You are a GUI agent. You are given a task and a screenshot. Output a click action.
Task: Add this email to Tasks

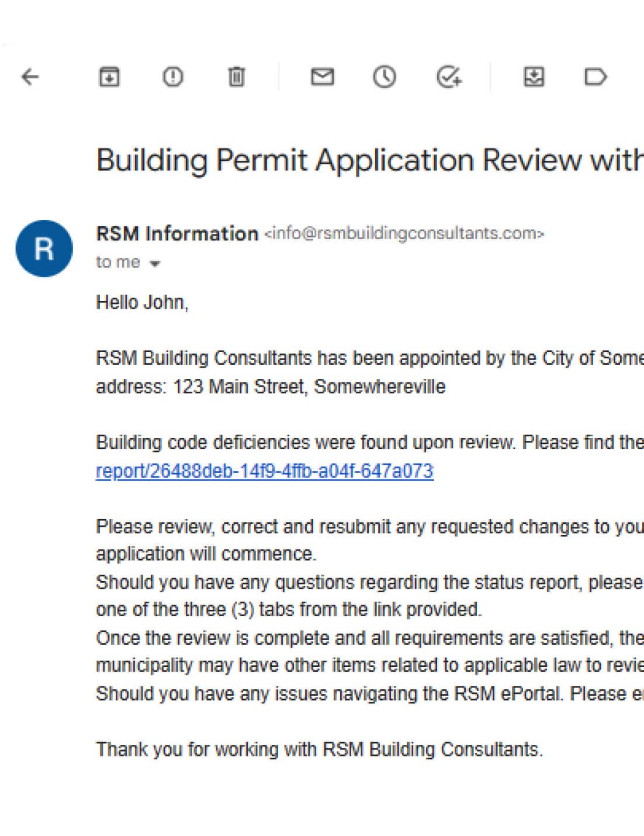448,76
